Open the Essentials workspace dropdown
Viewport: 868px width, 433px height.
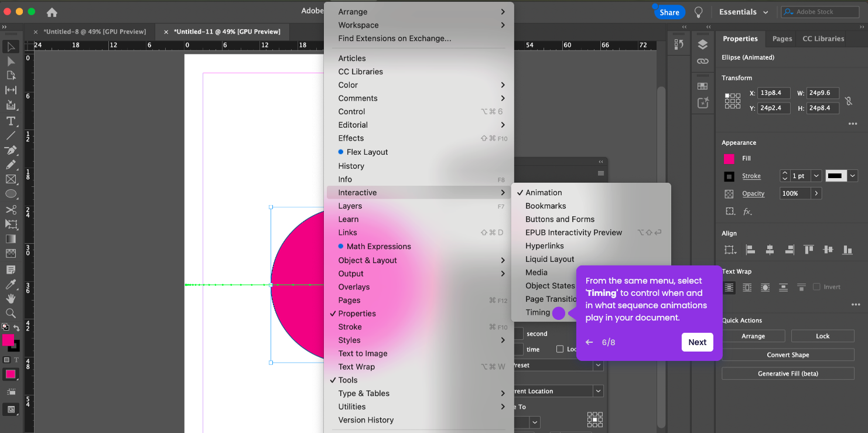tap(744, 12)
